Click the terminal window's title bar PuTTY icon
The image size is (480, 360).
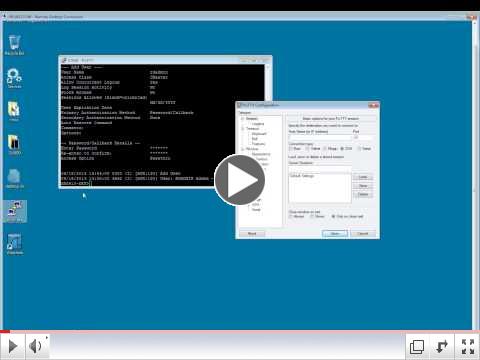coord(64,60)
